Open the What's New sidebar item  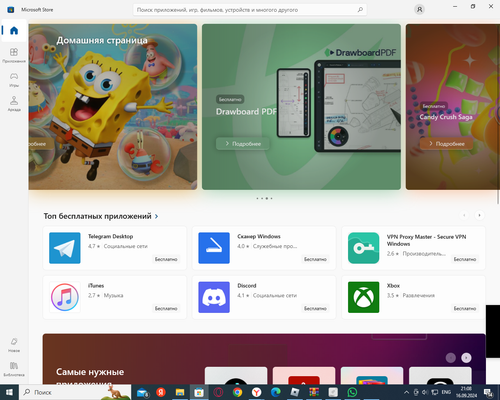(x=14, y=345)
